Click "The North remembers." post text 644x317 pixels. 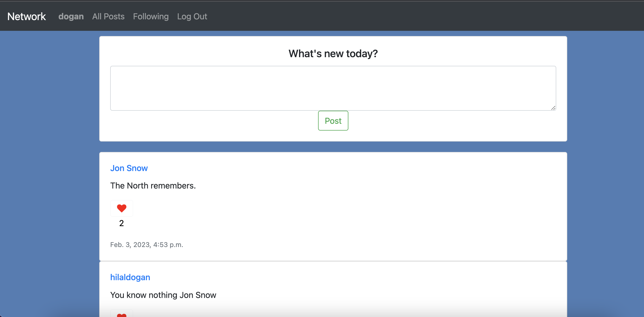tap(153, 186)
